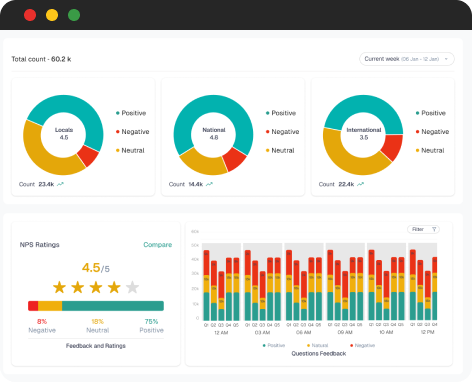Toggle Positive legend in Locals chart
The height and width of the screenshot is (382, 472).
(x=131, y=113)
